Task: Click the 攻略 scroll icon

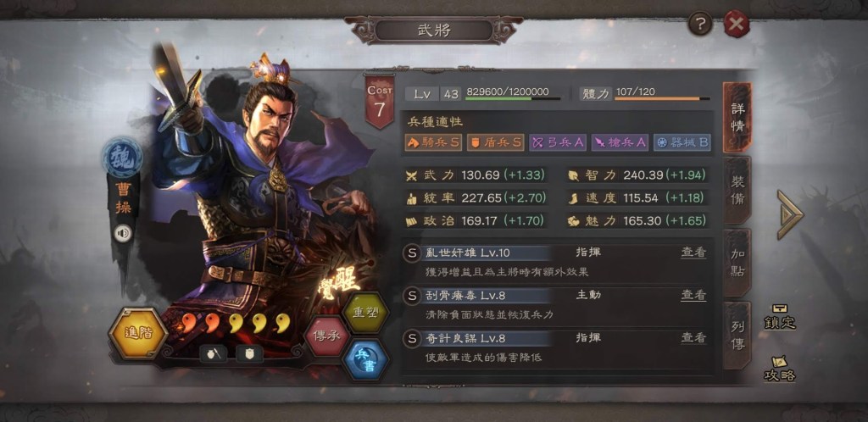Action: pos(780,369)
